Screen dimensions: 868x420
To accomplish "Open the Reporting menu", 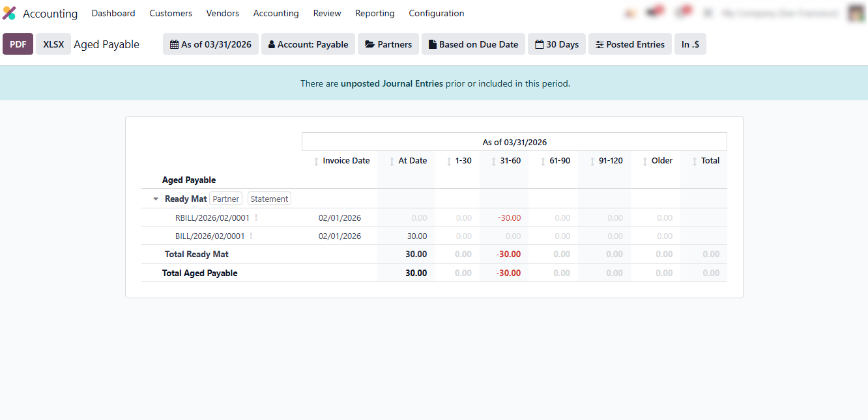I will coord(375,13).
